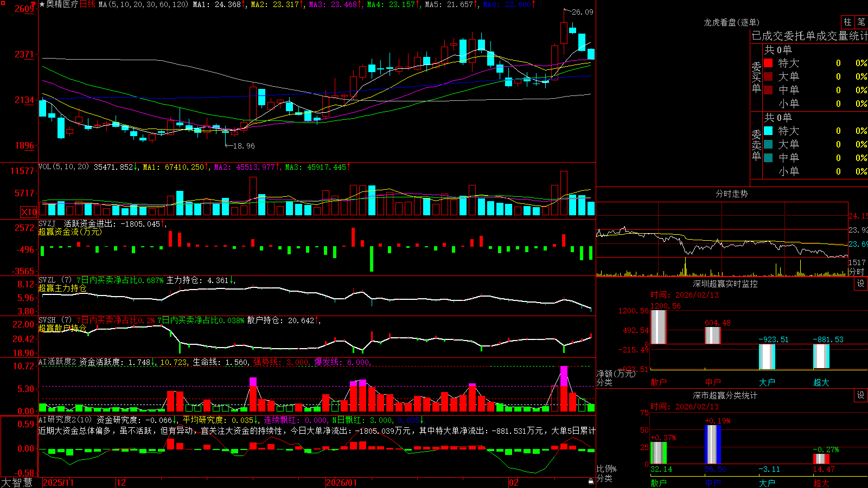Viewport: 868px width, 488px height.
Task: Click the 32.14 value in 分类统计
Action: pos(661,469)
